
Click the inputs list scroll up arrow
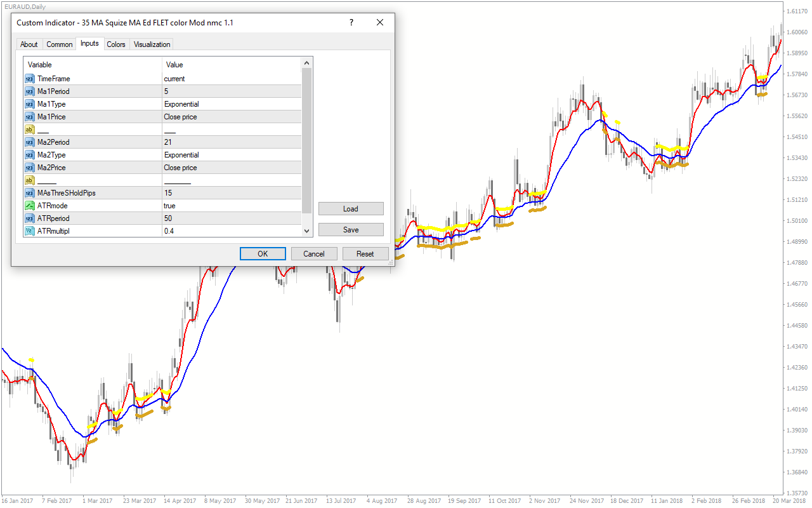(x=307, y=63)
